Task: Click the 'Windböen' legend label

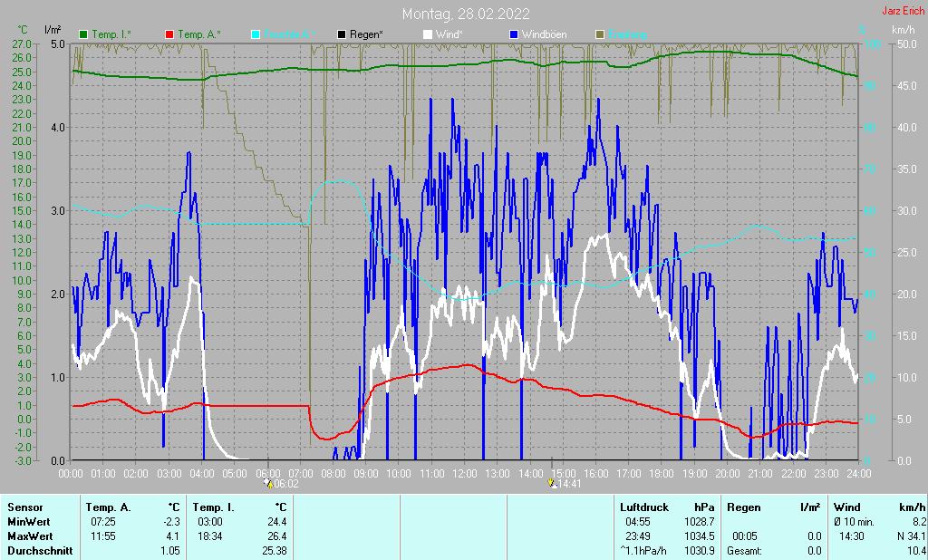Action: [x=544, y=34]
